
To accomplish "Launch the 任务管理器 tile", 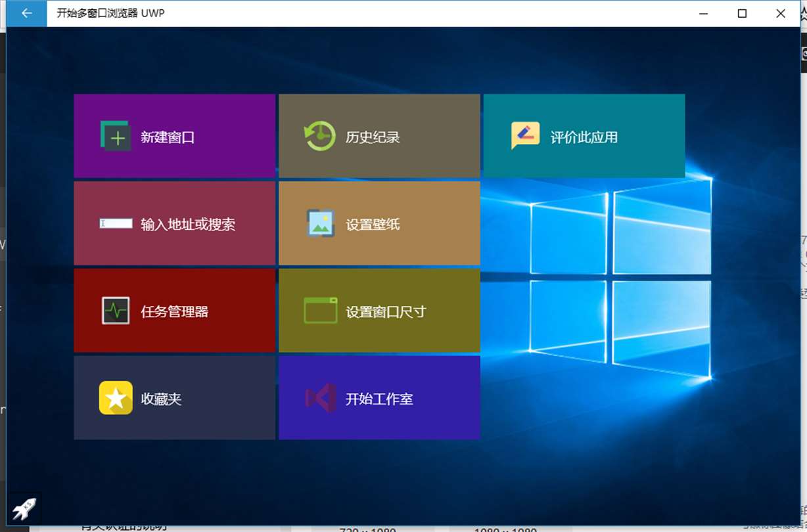I will click(x=174, y=311).
